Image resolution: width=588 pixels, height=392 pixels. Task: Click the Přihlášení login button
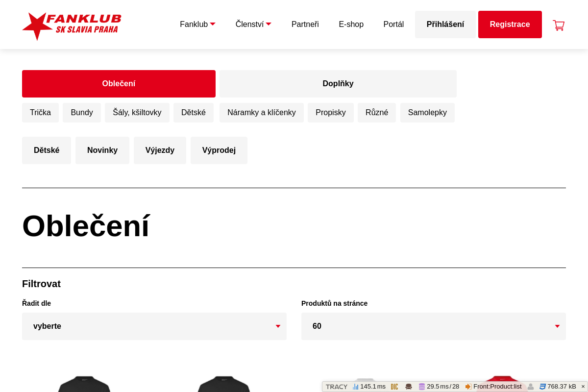click(445, 24)
